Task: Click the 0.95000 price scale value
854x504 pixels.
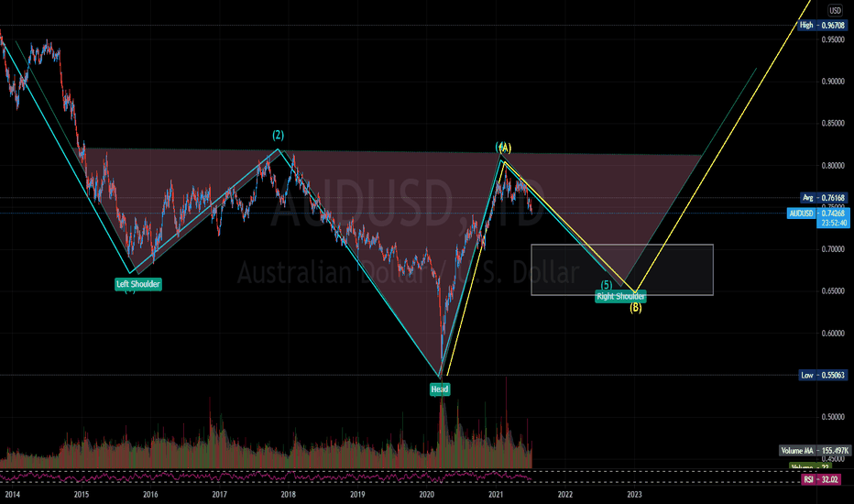Action: [x=833, y=39]
